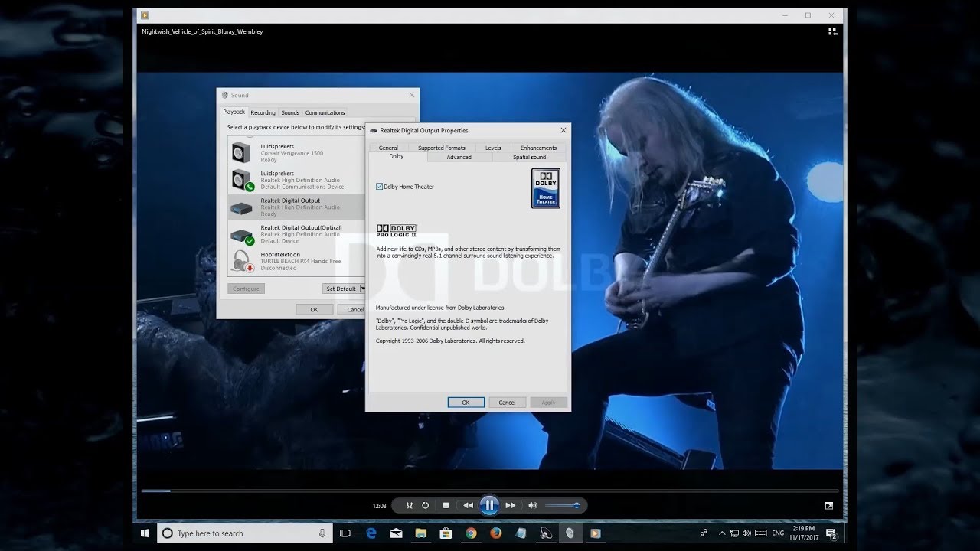Click the Windows Media Player taskbar icon

pyautogui.click(x=595, y=533)
